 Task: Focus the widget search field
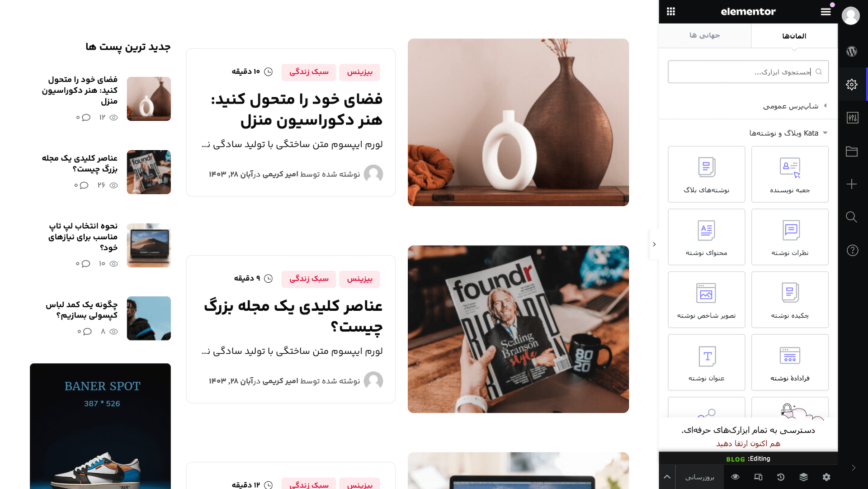coord(748,72)
